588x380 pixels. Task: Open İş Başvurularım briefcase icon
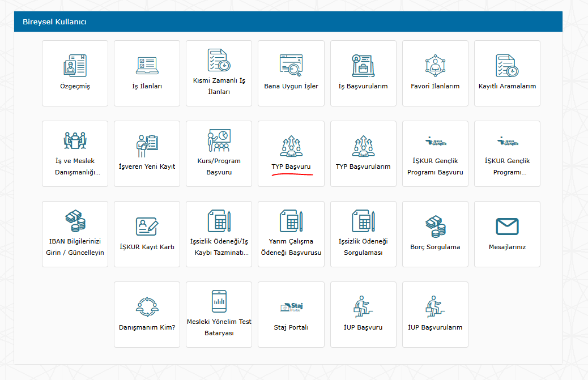(363, 66)
